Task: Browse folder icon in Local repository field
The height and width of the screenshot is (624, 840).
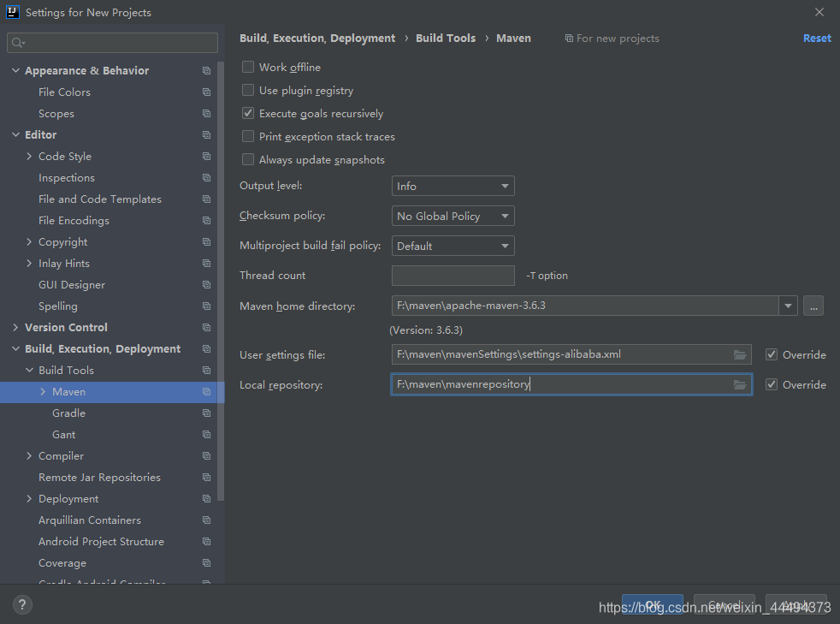Action: click(x=740, y=385)
